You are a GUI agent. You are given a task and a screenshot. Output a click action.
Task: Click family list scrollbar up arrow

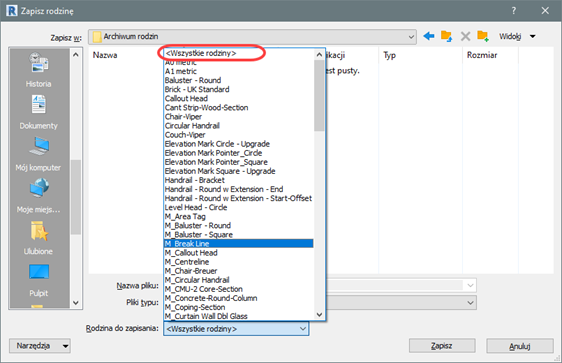point(319,54)
